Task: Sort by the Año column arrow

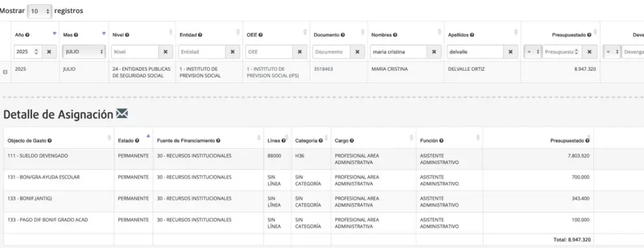Action: tap(54, 33)
